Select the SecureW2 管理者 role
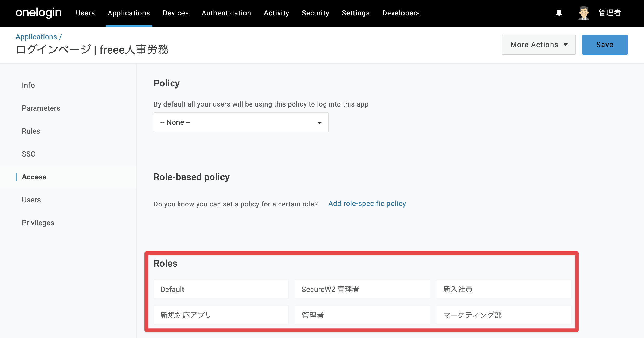 [x=362, y=289]
